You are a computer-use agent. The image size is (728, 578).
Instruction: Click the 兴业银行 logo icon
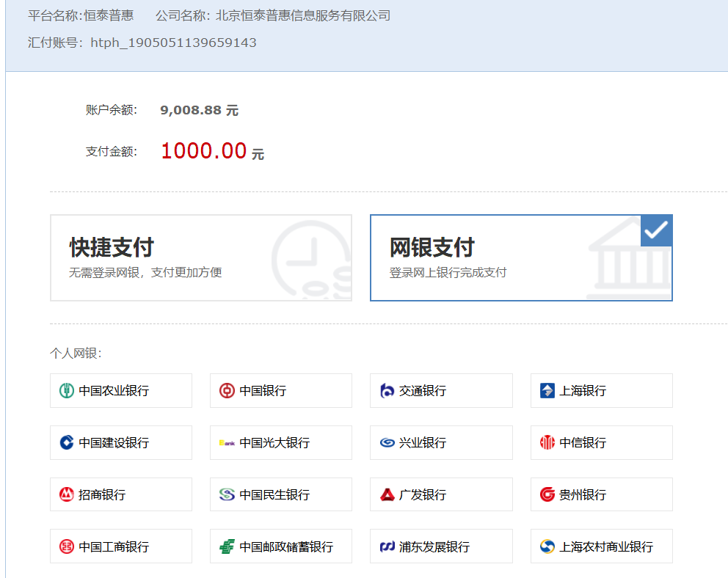point(387,442)
